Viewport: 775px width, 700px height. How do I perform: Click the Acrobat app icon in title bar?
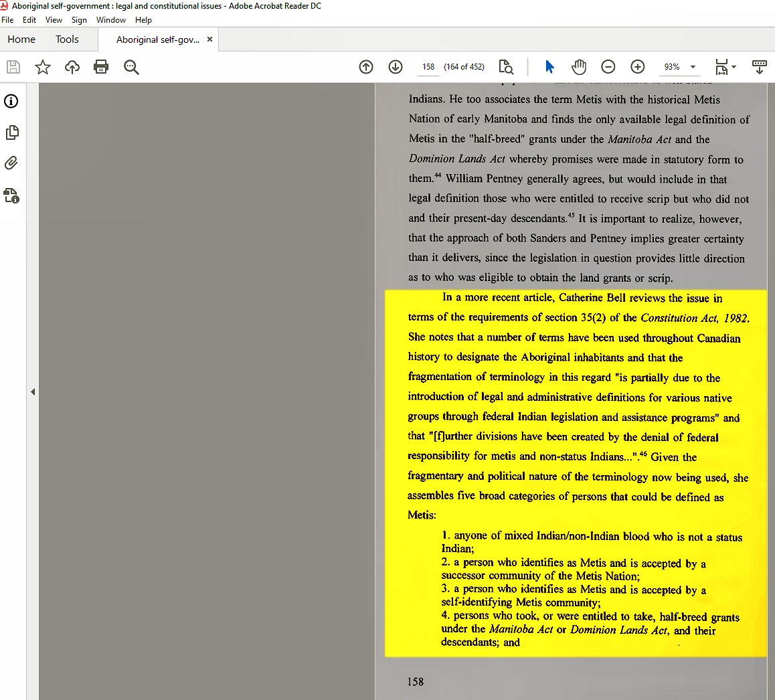[5, 5]
